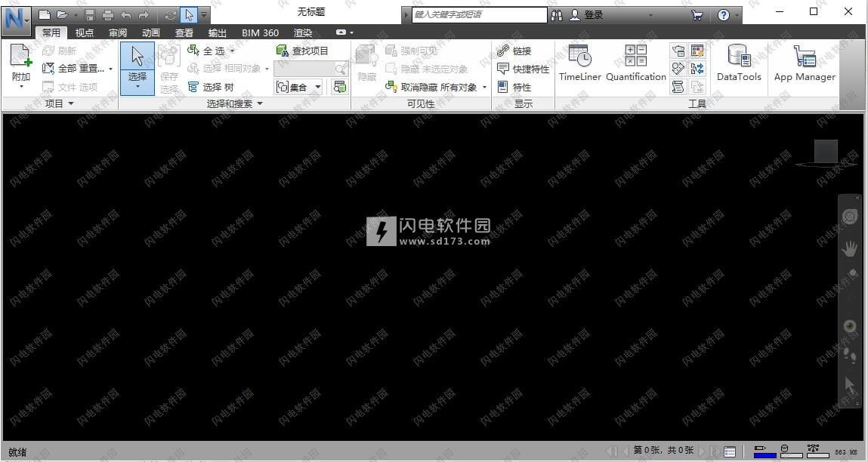Expand the 项目 panel
Screen dimensions: 868x462
point(59,103)
